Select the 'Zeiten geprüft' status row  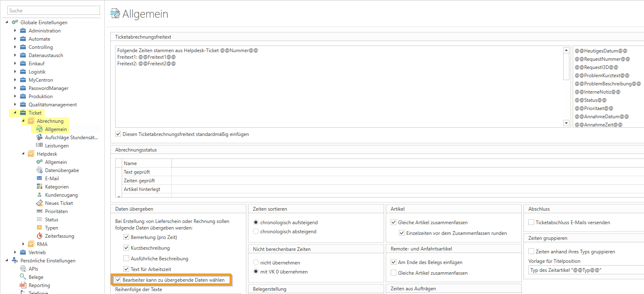(x=139, y=181)
